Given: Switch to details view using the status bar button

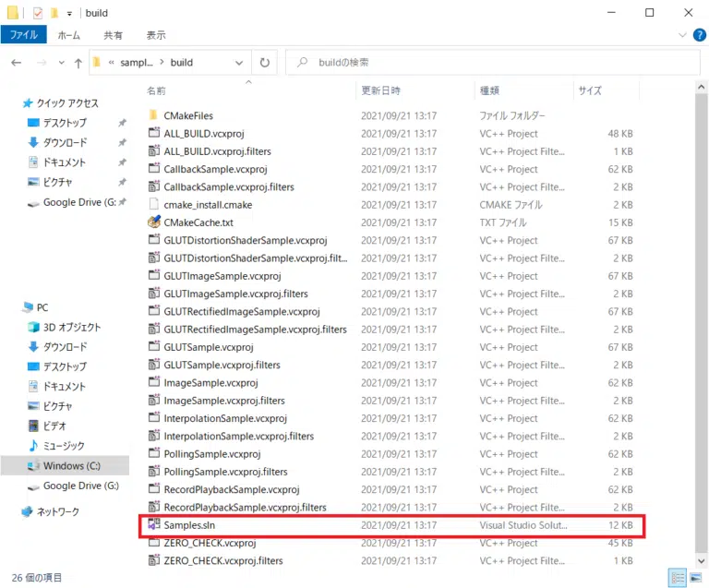Looking at the screenshot, I should (679, 577).
